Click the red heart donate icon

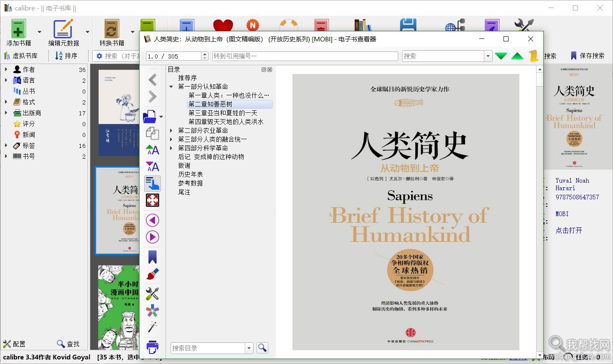(223, 25)
